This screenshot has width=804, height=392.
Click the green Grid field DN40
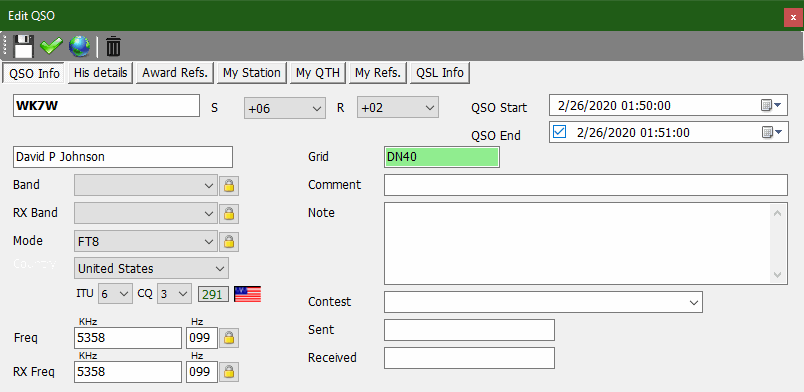441,158
